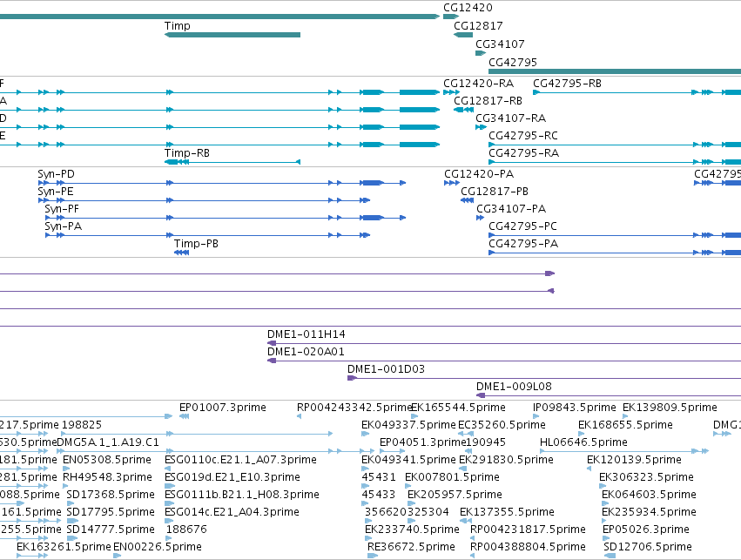Select EST RH49548.3prime
This screenshot has width=741, height=560.
(x=66, y=486)
